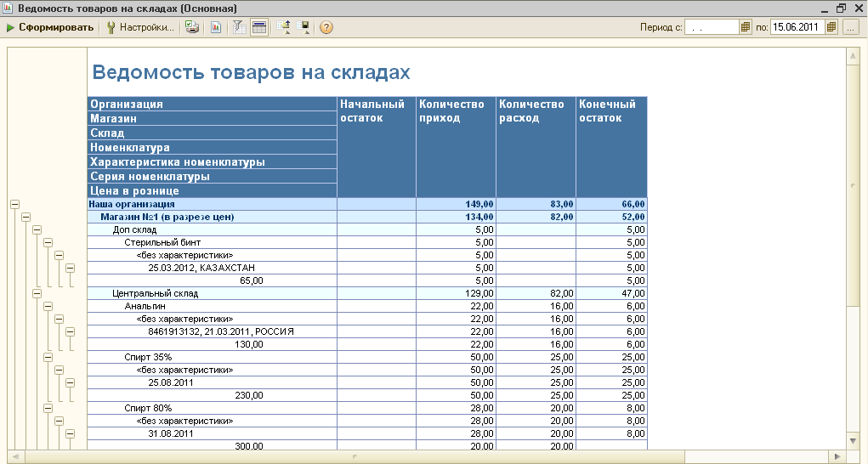The height and width of the screenshot is (464, 868).
Task: Open the Настройки... report settings
Action: (x=140, y=27)
